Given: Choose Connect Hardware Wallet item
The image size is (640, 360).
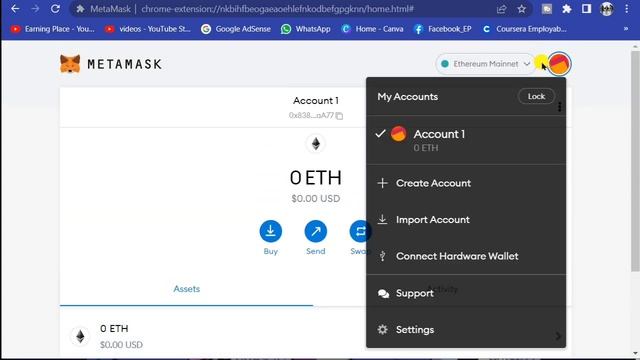Looking at the screenshot, I should point(466,256).
